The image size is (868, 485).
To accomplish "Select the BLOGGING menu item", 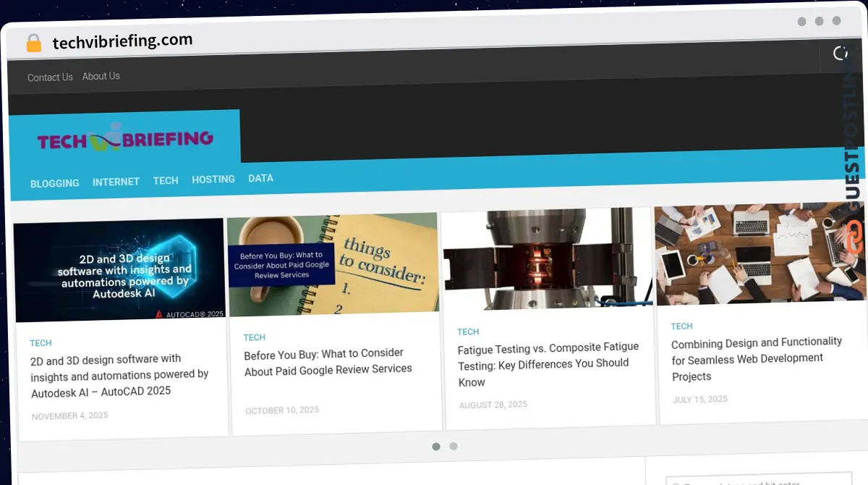I will [x=55, y=183].
